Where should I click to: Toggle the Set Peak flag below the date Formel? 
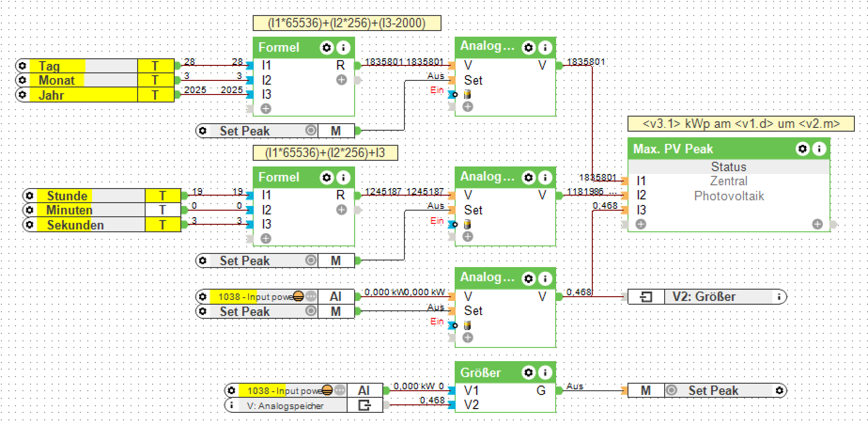tap(310, 131)
